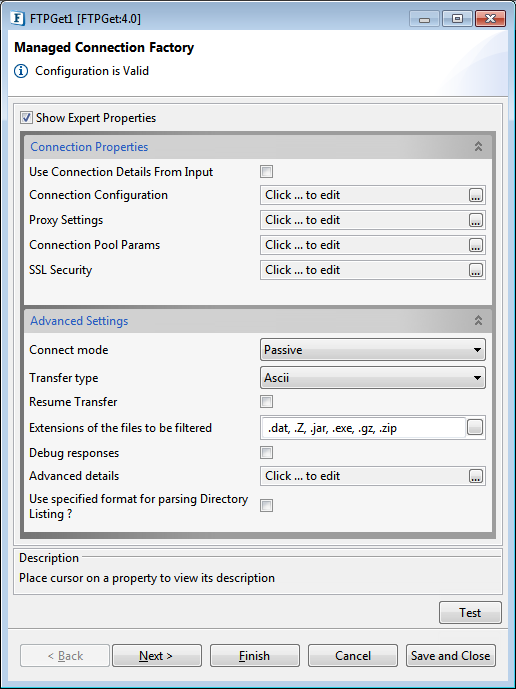Open Proxy Settings ellipsis editor button
The width and height of the screenshot is (516, 689).
476,220
